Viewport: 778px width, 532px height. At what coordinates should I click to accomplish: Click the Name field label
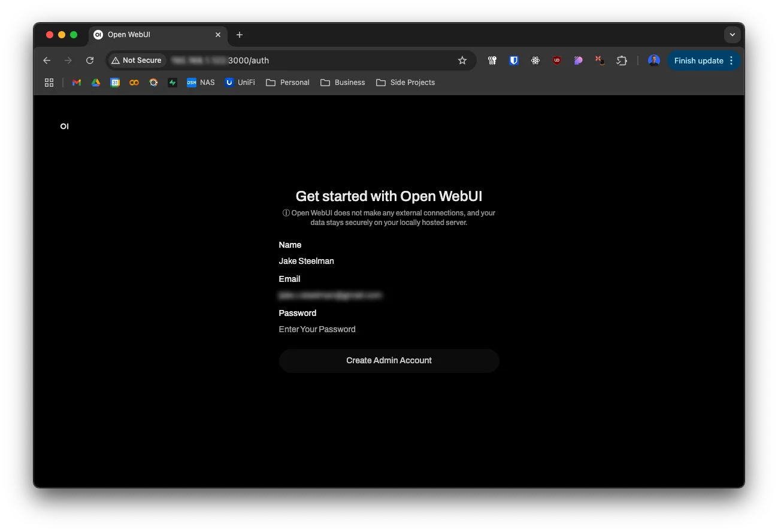(290, 245)
